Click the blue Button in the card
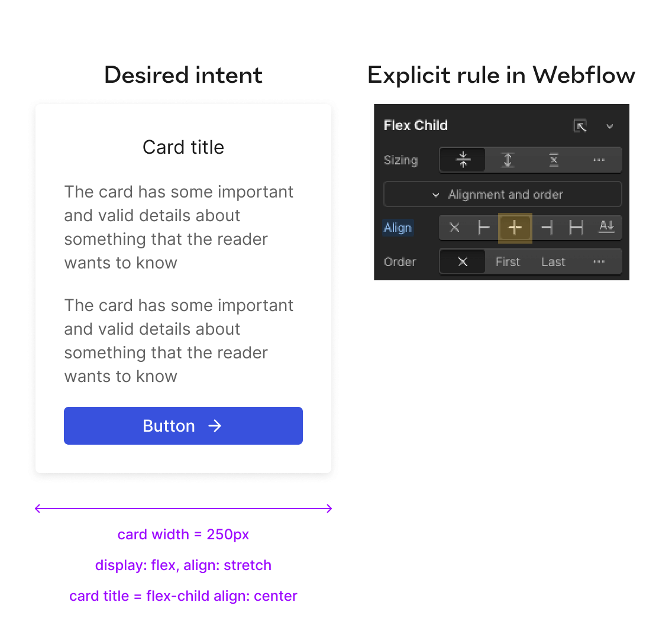Image resolution: width=672 pixels, height=641 pixels. (183, 425)
